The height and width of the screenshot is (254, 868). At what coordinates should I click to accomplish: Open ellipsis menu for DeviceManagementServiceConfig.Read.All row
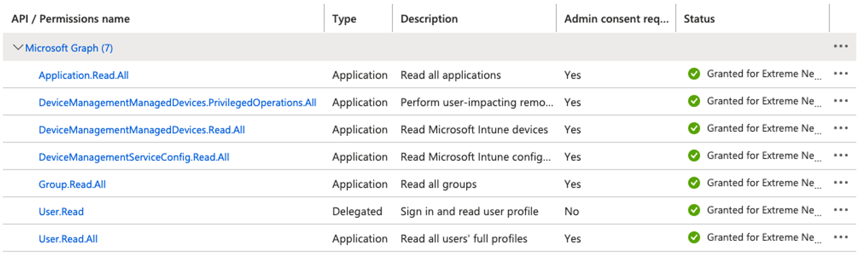pyautogui.click(x=840, y=156)
